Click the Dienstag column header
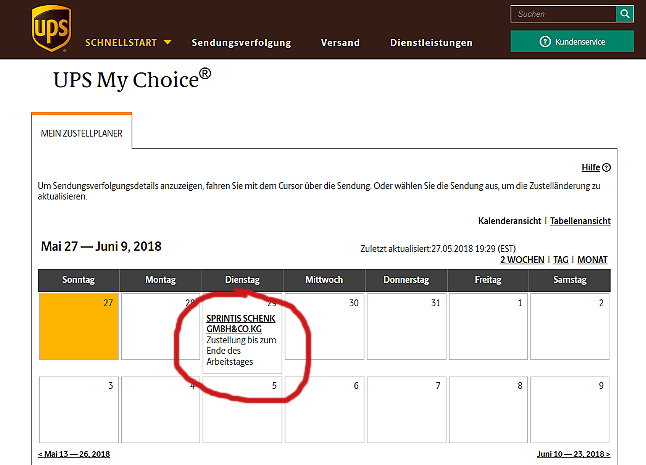 click(242, 280)
